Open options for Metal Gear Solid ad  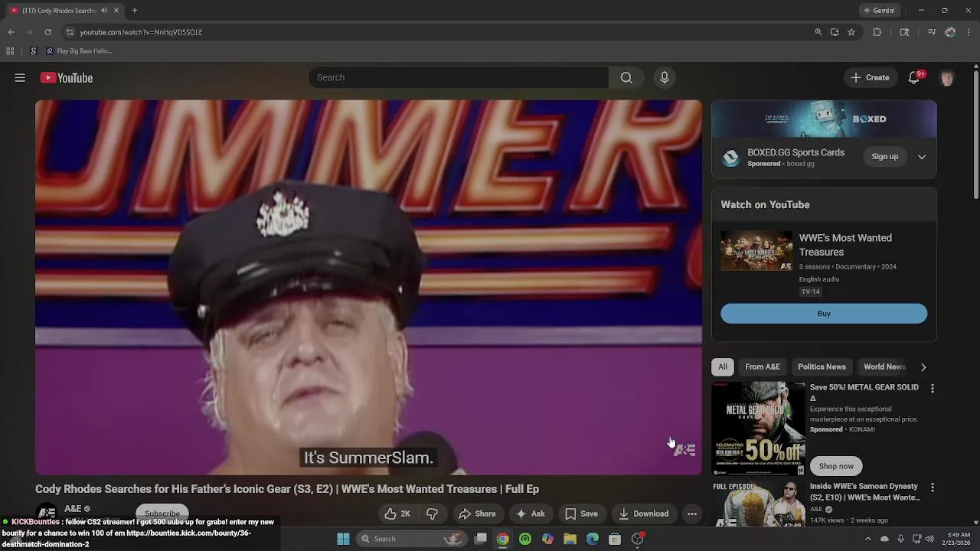933,389
